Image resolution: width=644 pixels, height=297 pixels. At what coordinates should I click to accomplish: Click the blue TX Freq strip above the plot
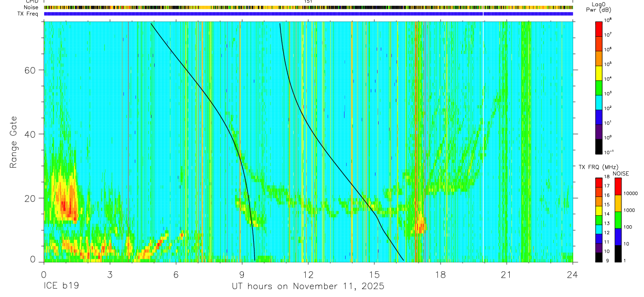(x=308, y=14)
